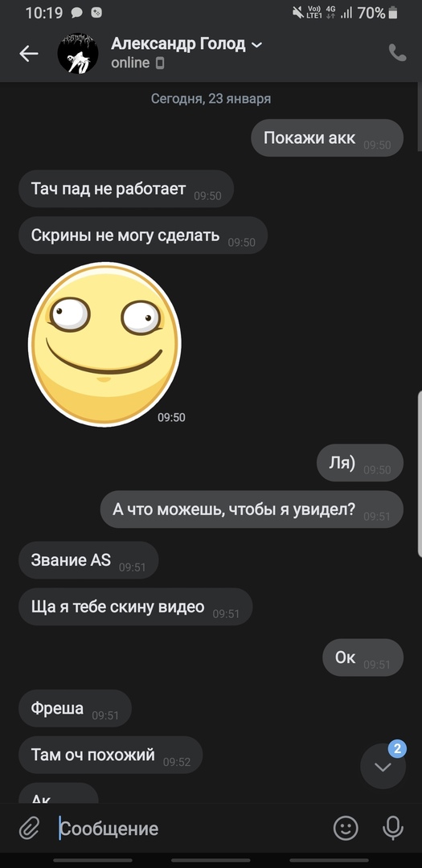Start a voice call with phone icon

398,52
